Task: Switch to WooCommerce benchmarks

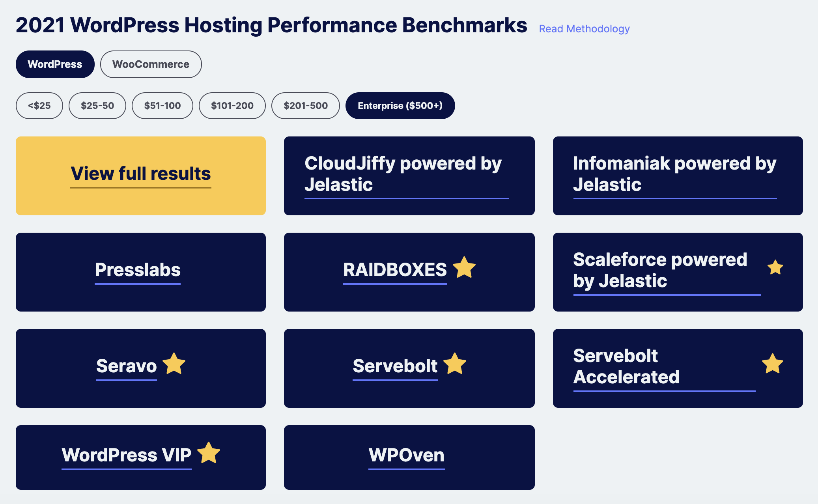Action: (151, 64)
